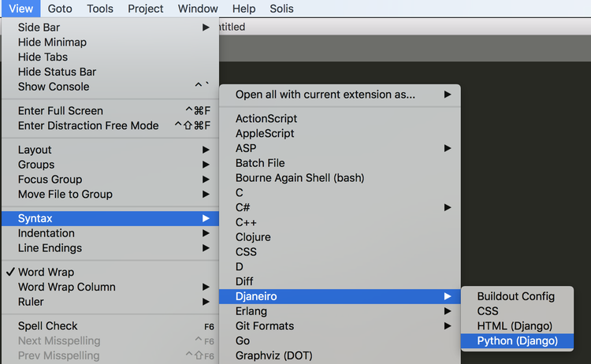Select Show Console
The image size is (591, 364).
point(110,87)
